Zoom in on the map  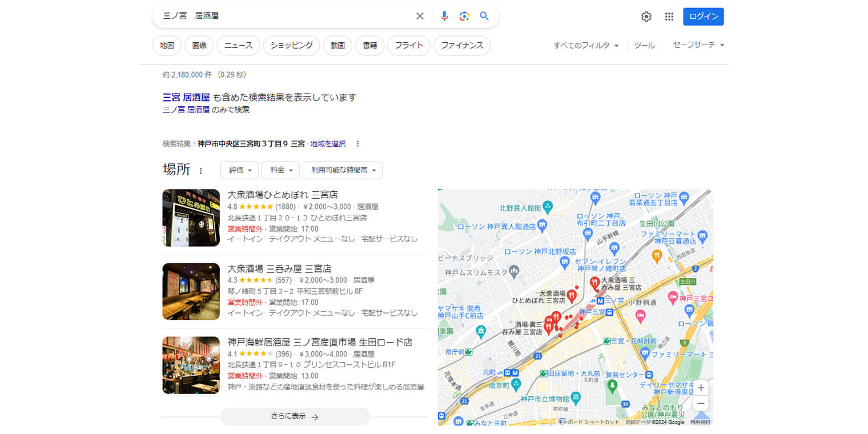coord(701,388)
